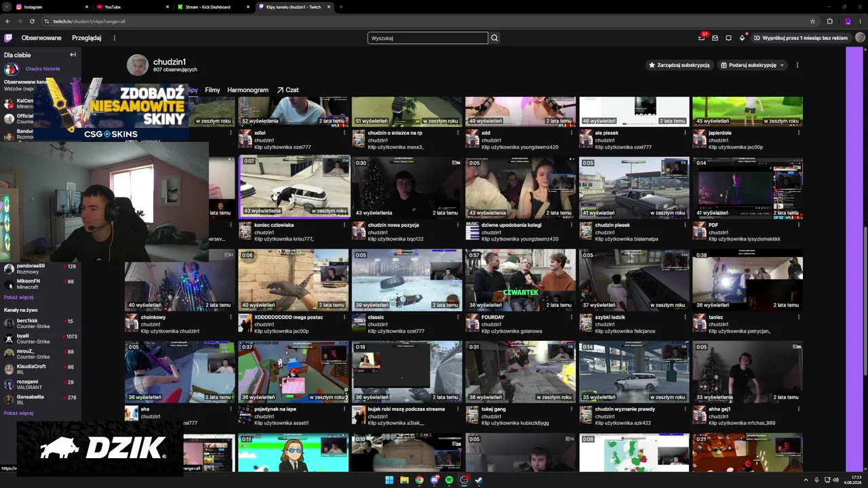Open MiksonFN Minecraft channel in sidebar
868x488 pixels.
pos(41,284)
